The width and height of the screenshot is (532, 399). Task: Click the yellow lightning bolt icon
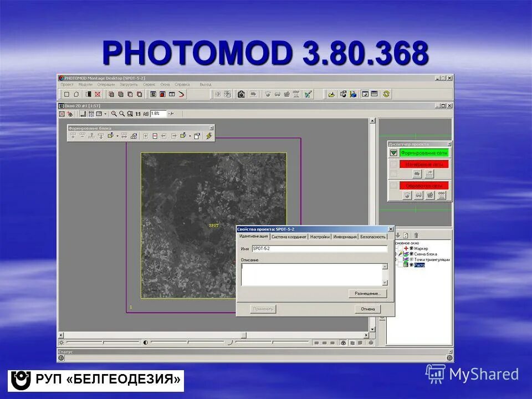pyautogui.click(x=209, y=136)
